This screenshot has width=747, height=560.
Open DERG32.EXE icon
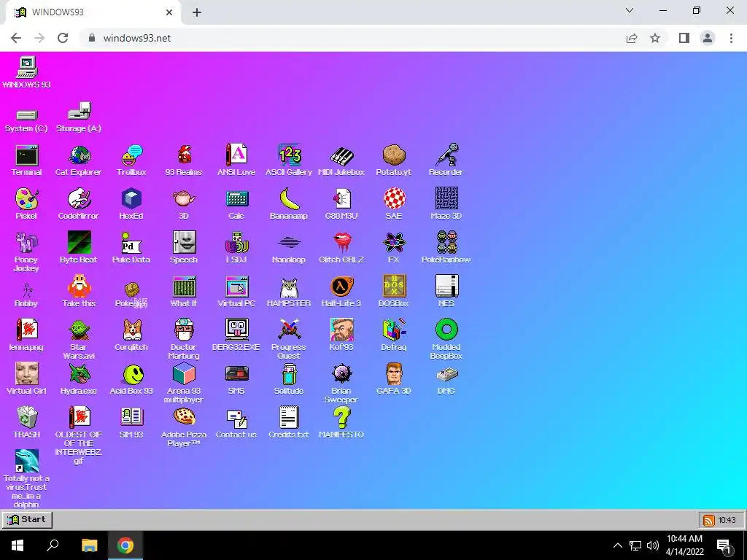237,330
